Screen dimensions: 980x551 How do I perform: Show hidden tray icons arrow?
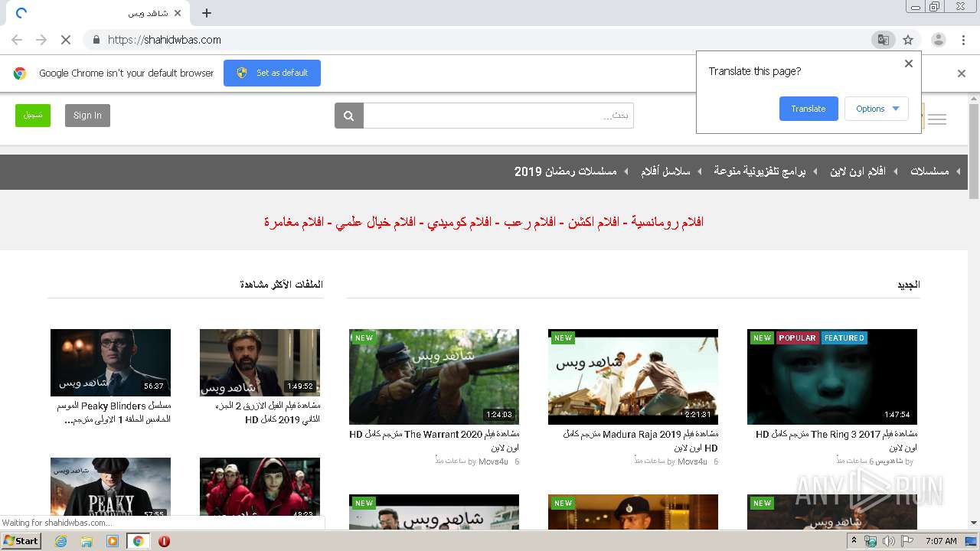tap(856, 541)
